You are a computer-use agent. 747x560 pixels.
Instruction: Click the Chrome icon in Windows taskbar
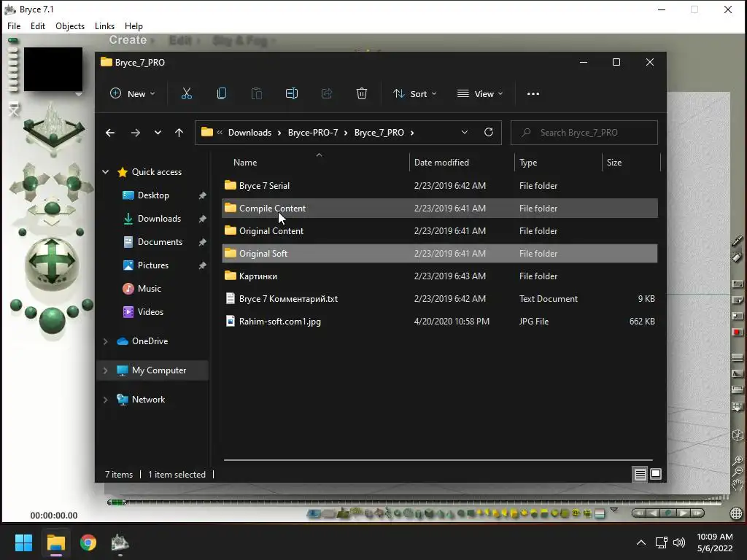[x=88, y=542]
